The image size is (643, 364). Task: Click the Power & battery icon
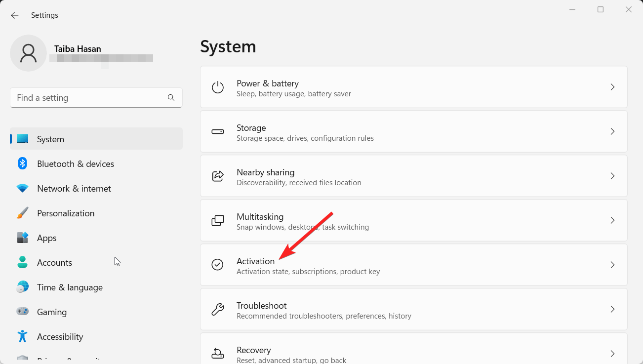pyautogui.click(x=218, y=87)
